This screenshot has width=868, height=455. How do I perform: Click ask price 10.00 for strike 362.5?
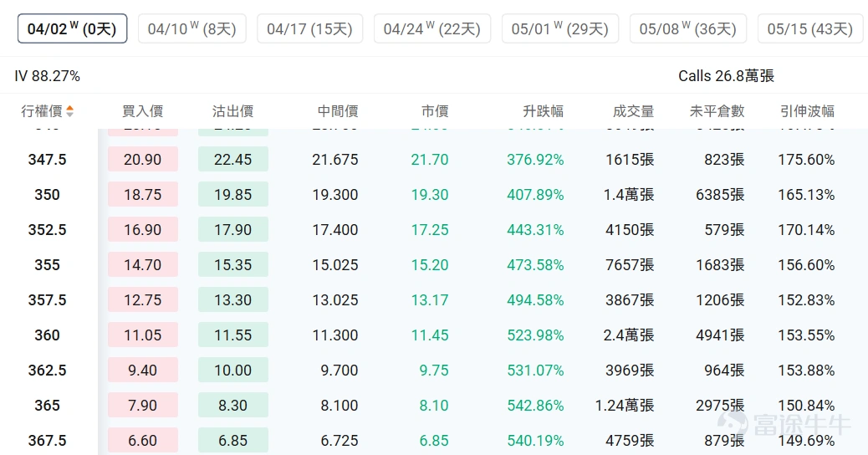(233, 371)
